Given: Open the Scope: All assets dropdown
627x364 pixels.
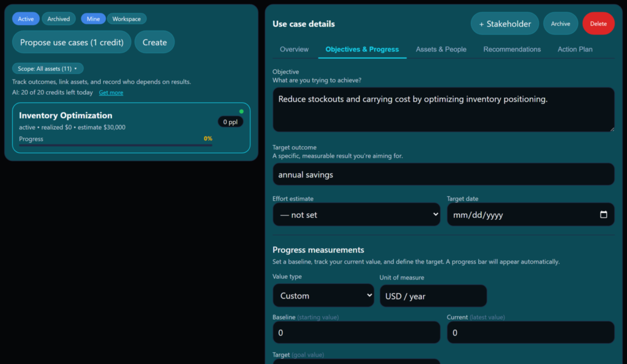Looking at the screenshot, I should [x=48, y=69].
